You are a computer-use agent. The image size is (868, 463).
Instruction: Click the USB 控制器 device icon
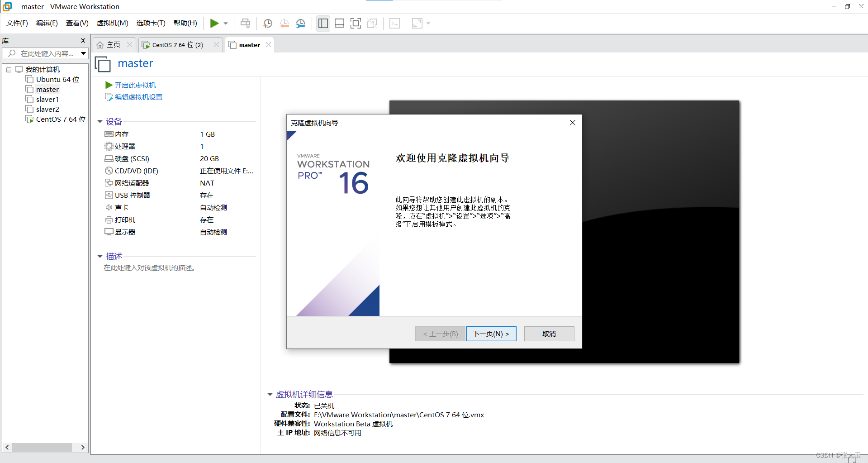[109, 195]
